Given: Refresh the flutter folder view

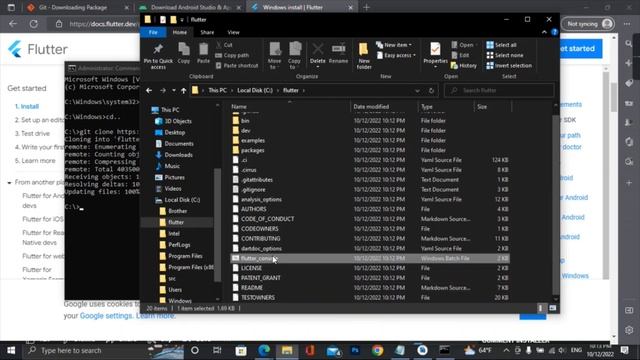Looking at the screenshot, I should point(431,90).
